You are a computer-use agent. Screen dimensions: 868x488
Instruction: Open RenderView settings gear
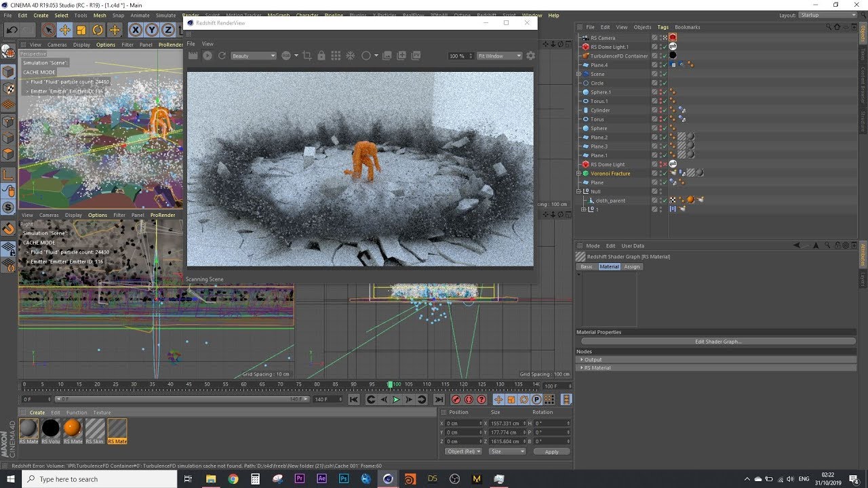point(530,56)
